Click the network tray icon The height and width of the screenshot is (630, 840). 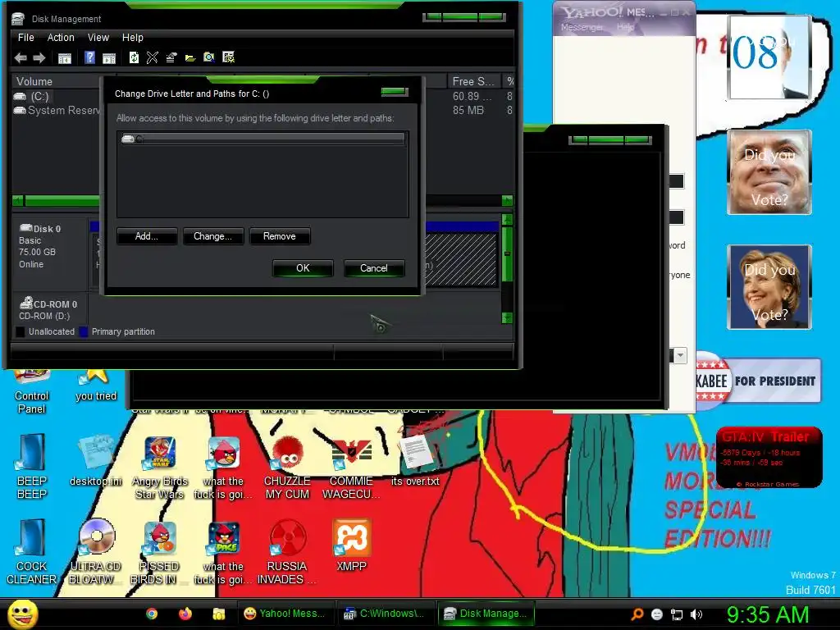click(x=677, y=615)
